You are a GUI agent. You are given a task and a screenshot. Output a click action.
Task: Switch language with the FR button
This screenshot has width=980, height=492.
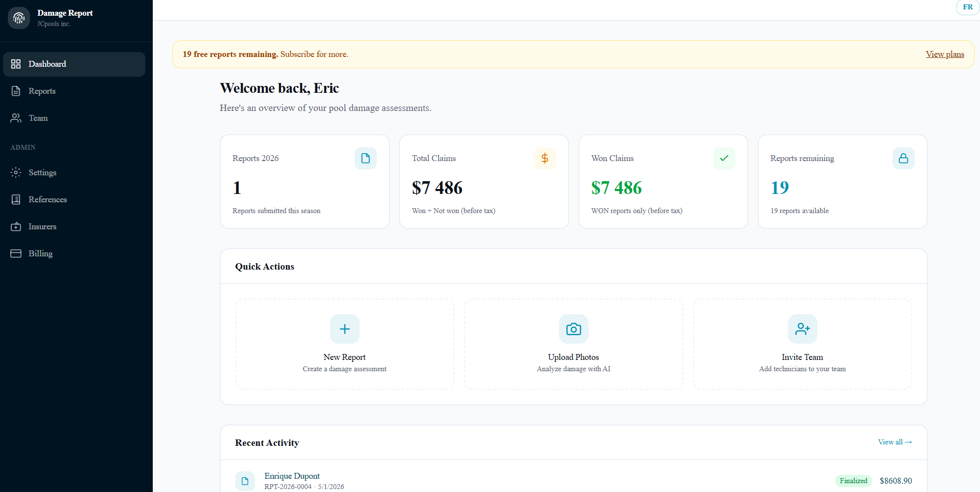[x=968, y=7]
